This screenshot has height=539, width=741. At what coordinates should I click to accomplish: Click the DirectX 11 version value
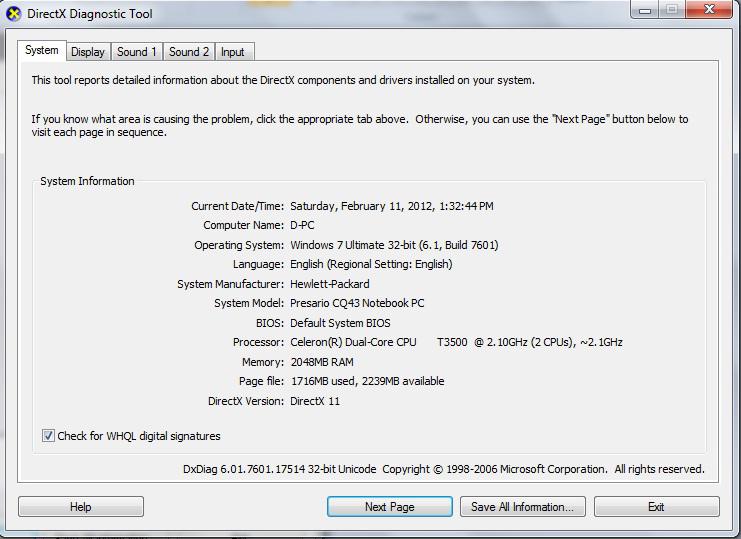click(x=315, y=401)
